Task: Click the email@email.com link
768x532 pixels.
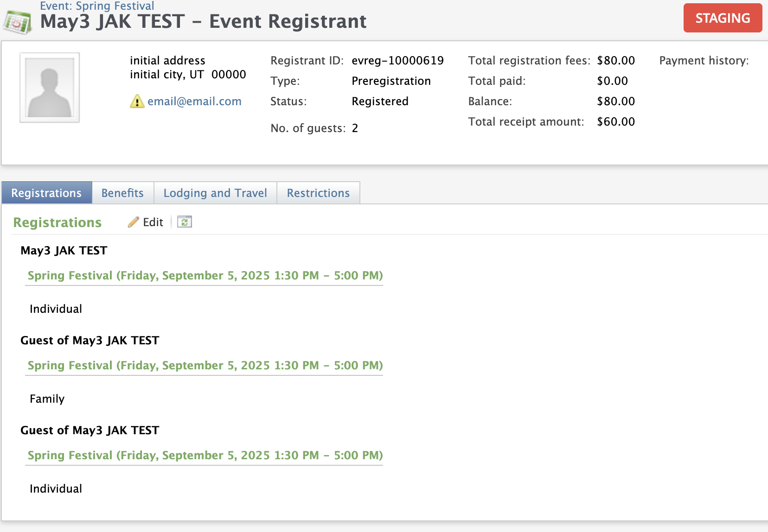Action: click(x=194, y=101)
